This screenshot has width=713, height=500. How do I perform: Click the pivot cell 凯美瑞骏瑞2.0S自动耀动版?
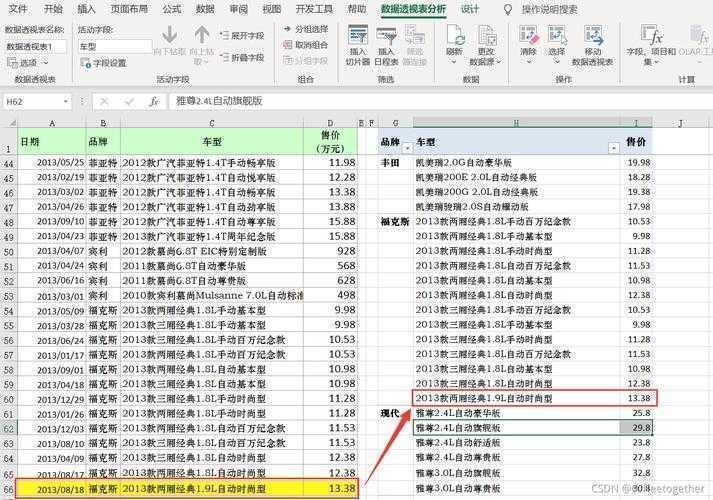point(516,207)
